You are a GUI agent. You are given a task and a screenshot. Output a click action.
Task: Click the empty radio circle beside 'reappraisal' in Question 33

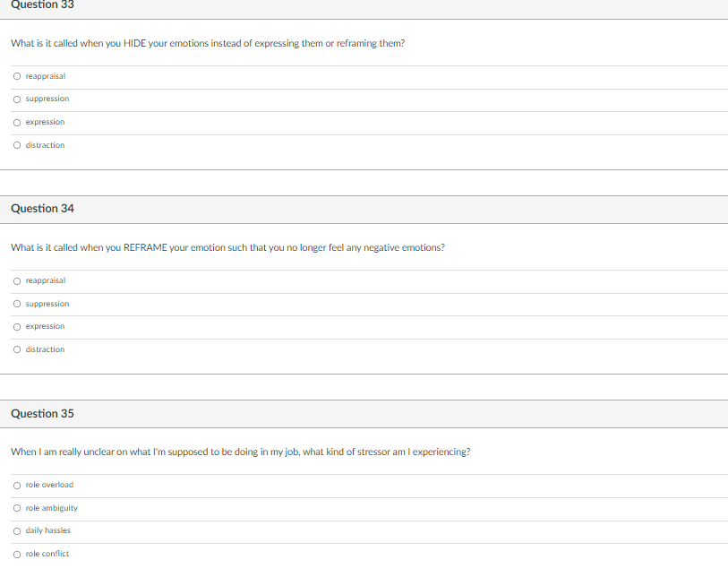click(x=16, y=76)
